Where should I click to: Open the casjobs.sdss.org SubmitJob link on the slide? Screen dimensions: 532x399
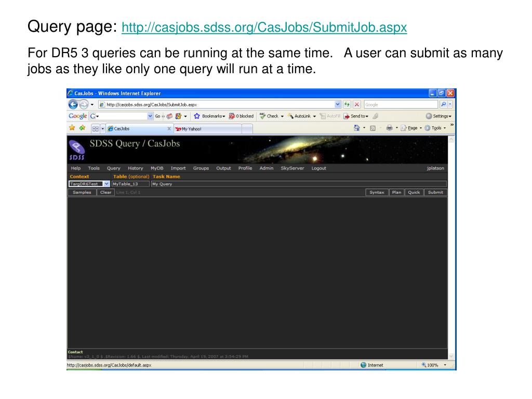pos(264,27)
